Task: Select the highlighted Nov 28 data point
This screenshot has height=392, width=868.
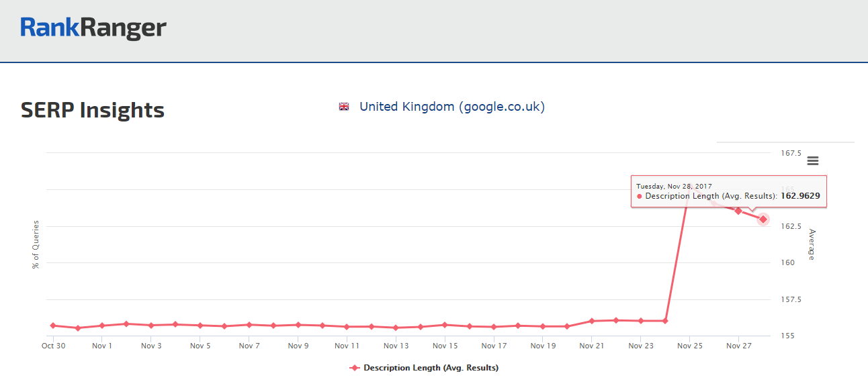Action: 763,219
